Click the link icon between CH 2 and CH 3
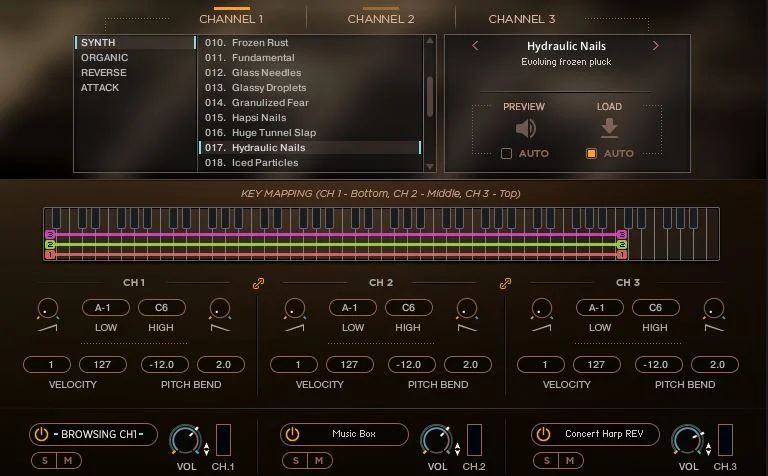The width and height of the screenshot is (768, 476). (x=505, y=284)
